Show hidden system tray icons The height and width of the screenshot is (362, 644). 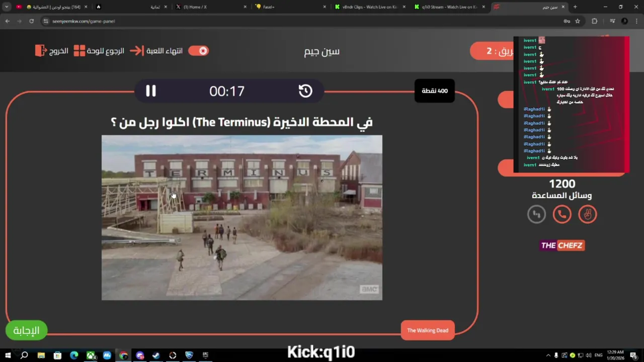click(548, 355)
